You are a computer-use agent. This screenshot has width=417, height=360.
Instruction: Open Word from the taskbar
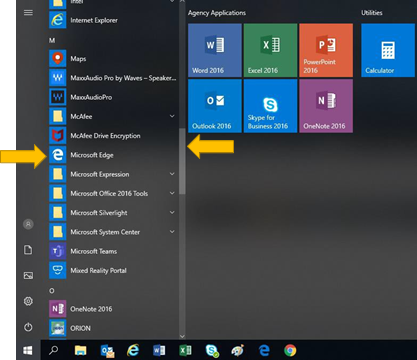[x=159, y=350]
